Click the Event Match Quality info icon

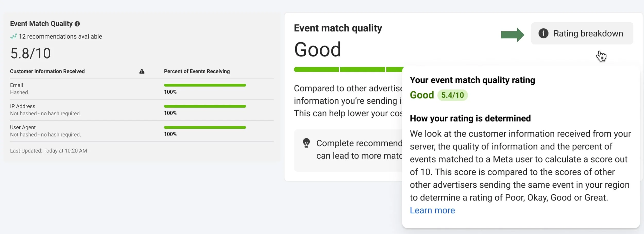click(77, 24)
